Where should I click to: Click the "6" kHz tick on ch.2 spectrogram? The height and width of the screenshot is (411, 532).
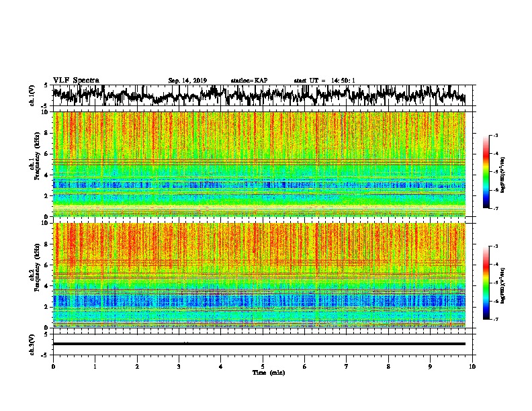47,265
